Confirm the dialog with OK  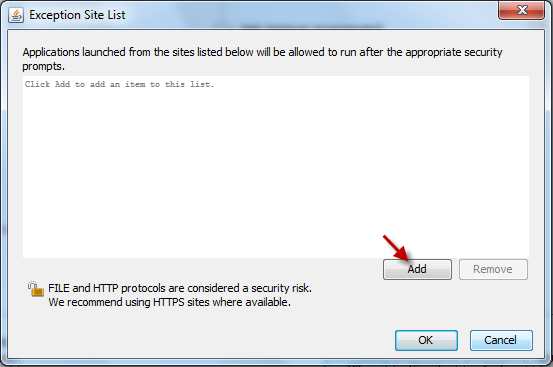click(426, 340)
